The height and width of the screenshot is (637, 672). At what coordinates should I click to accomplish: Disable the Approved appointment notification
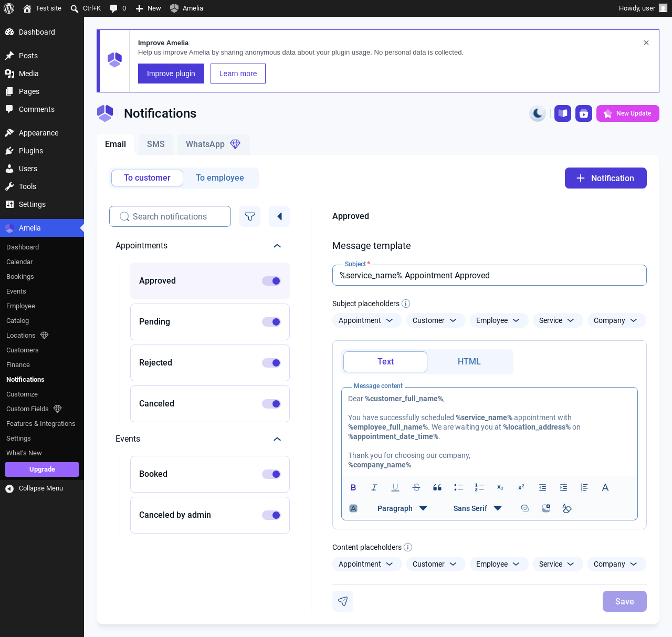point(271,281)
